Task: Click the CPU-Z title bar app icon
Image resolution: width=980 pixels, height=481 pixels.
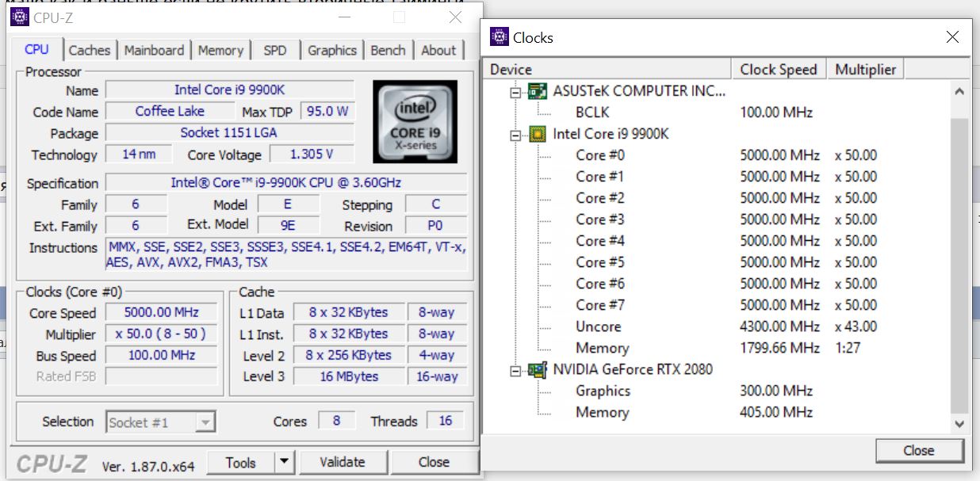Action: 20,17
